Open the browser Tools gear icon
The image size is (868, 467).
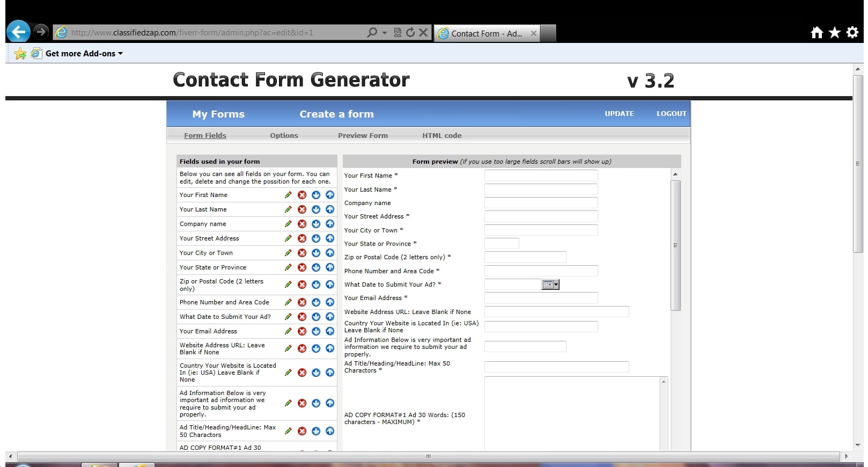point(852,33)
